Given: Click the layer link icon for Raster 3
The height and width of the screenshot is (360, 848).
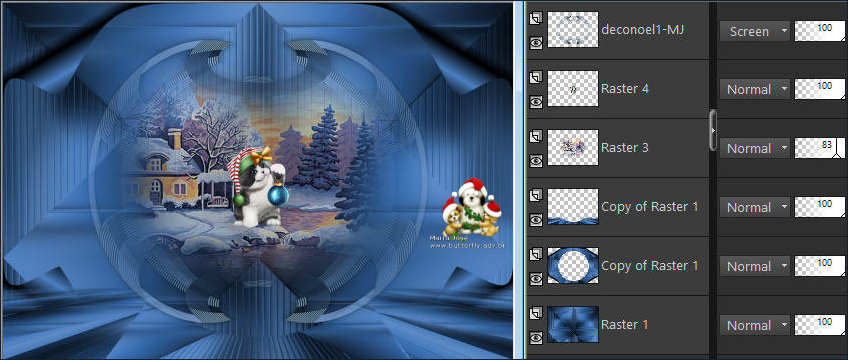Looking at the screenshot, I should click(536, 137).
